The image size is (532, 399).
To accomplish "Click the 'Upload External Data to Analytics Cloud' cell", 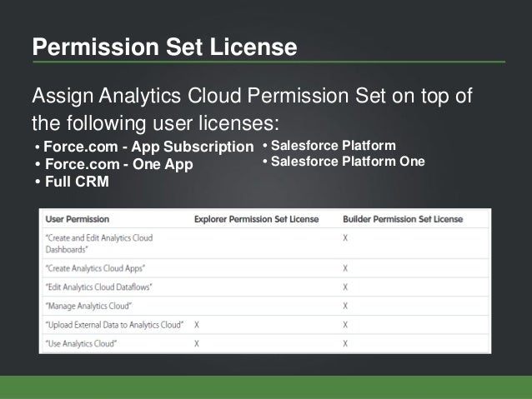I will 114,325.
